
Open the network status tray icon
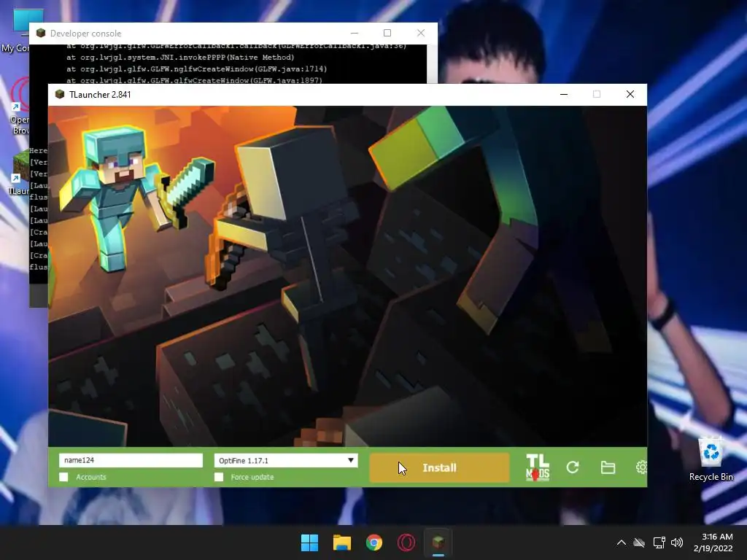[659, 542]
